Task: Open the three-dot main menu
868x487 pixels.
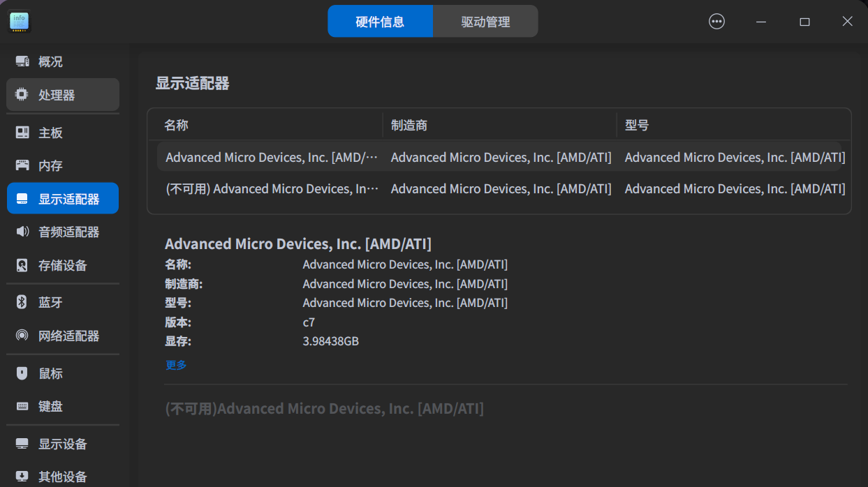Action: click(x=716, y=22)
